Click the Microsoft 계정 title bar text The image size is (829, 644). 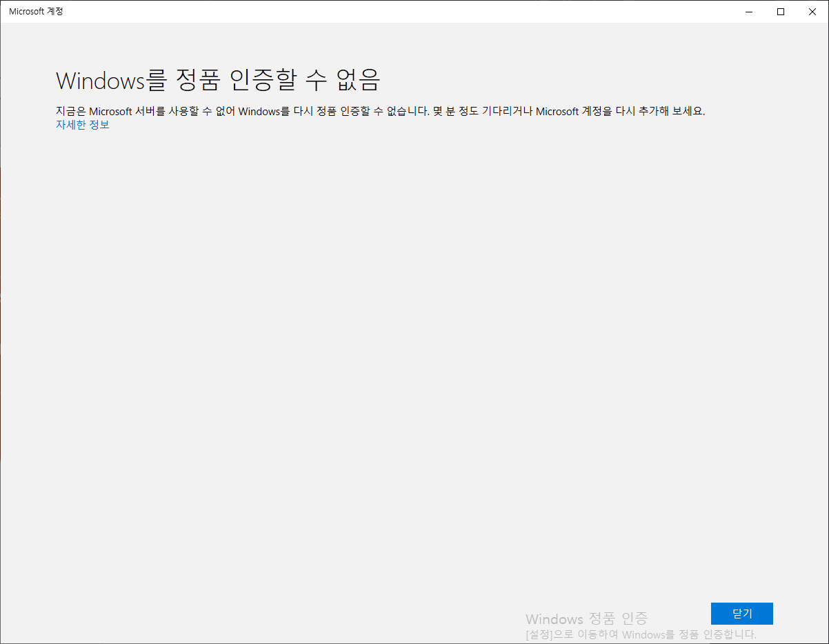[36, 12]
